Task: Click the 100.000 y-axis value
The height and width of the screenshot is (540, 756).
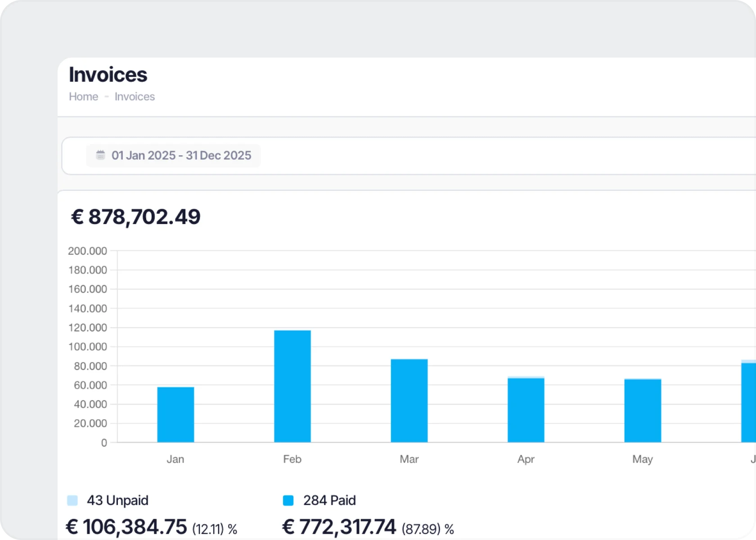Action: click(88, 347)
